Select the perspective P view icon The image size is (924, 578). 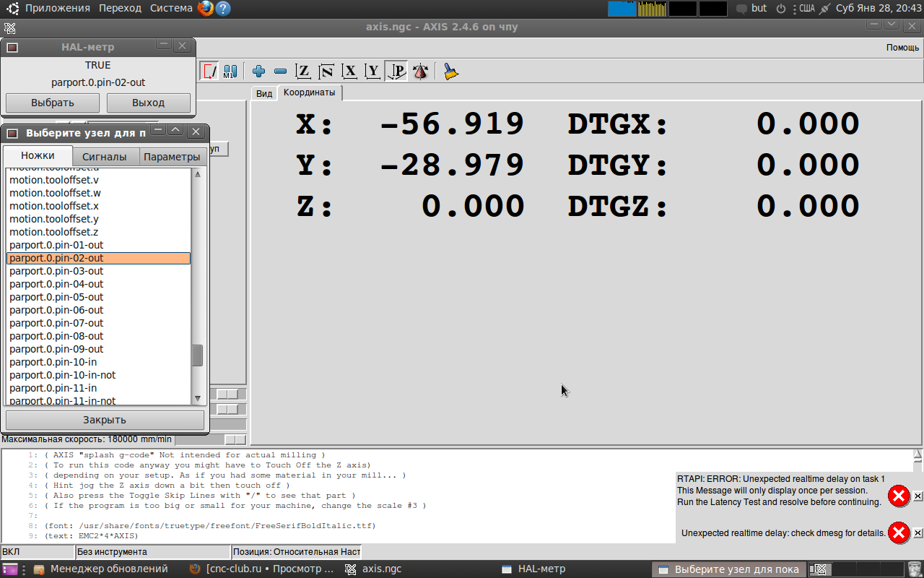click(x=396, y=72)
